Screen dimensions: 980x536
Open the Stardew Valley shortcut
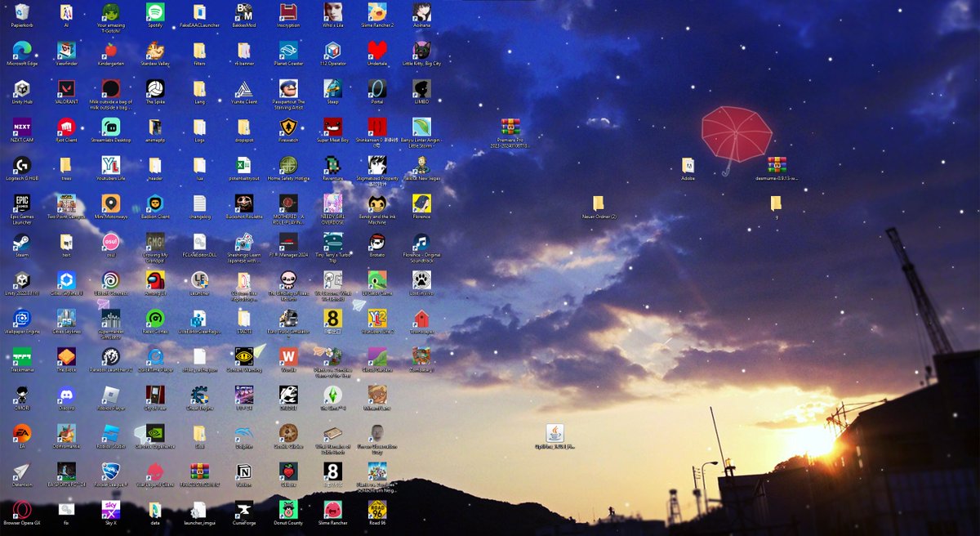155,50
